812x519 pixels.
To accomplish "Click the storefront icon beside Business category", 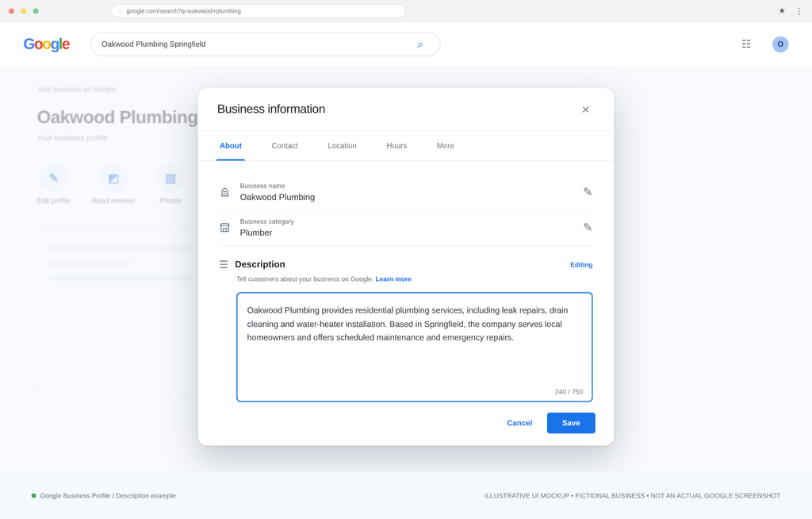I will tap(224, 227).
